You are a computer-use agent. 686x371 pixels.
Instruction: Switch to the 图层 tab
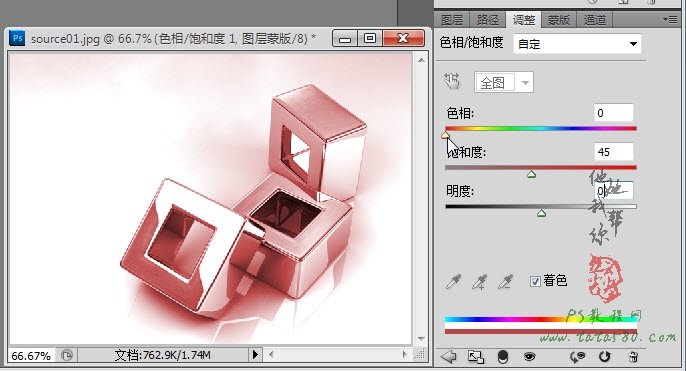click(x=452, y=20)
